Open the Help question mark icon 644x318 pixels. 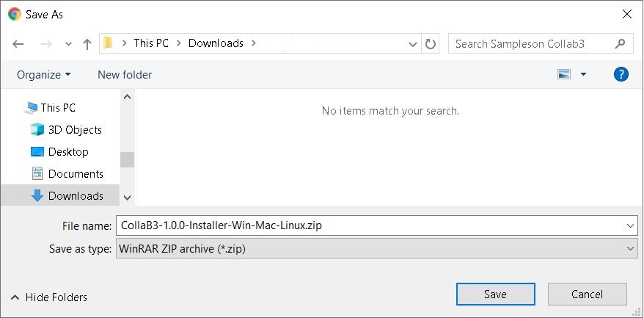pos(621,74)
